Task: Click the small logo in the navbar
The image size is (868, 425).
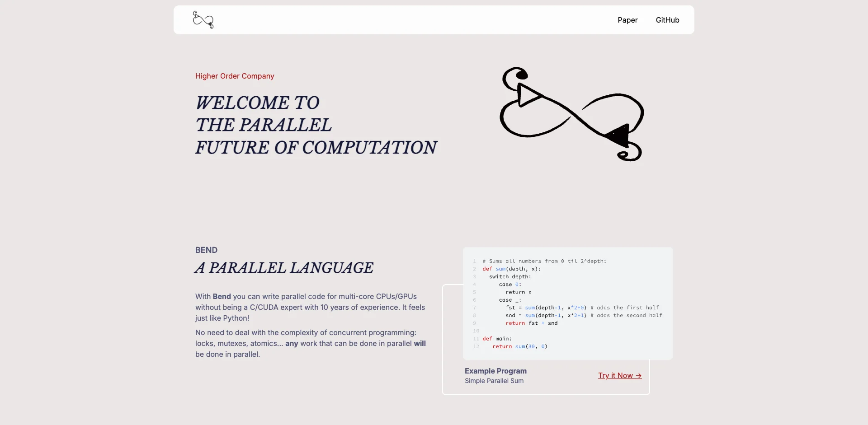Action: point(203,20)
